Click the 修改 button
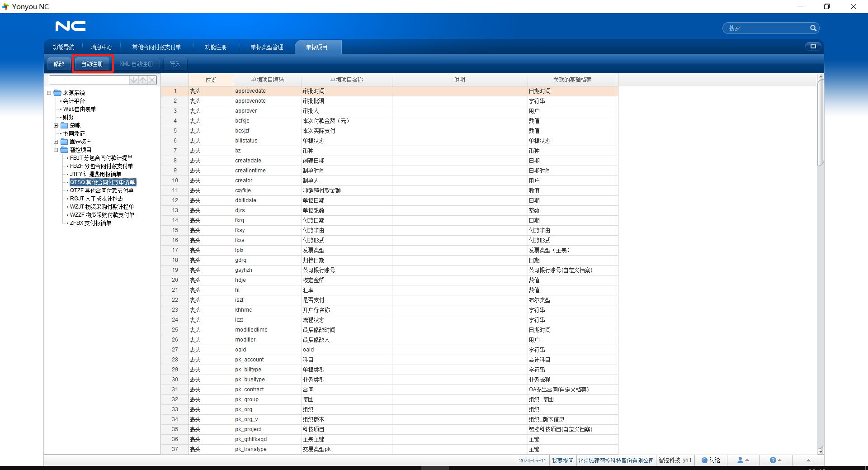Viewport: 868px width, 470px height. pos(59,64)
